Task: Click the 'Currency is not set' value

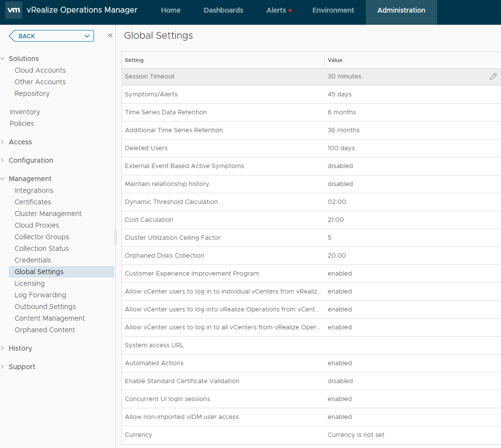Action: pos(356,434)
